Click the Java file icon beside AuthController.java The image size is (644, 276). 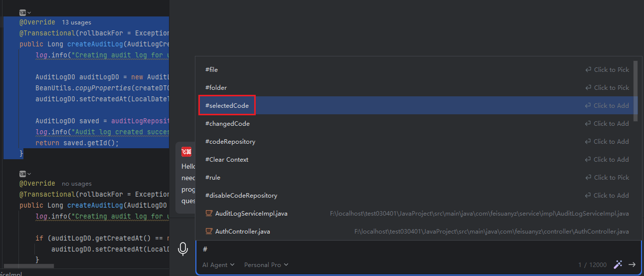point(209,231)
